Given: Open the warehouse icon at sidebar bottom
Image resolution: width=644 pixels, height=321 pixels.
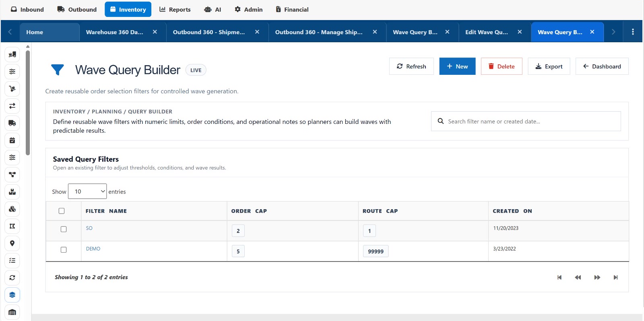Looking at the screenshot, I should 12,312.
